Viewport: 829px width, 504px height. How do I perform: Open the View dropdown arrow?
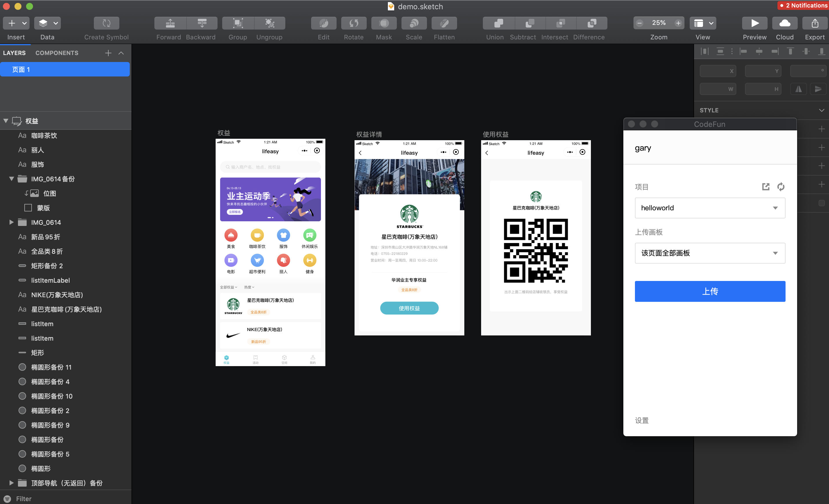pos(711,23)
